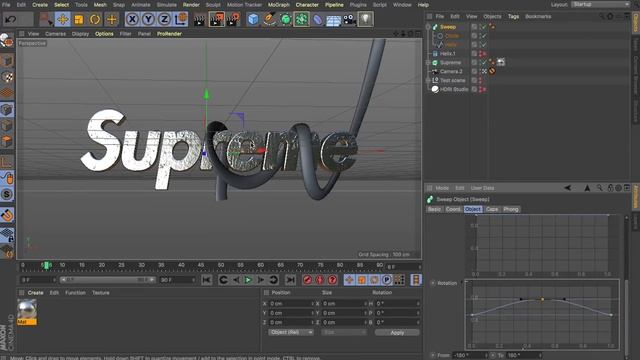Collapse the Sweep hierarchy expander
This screenshot has width=640, height=360.
[428, 27]
